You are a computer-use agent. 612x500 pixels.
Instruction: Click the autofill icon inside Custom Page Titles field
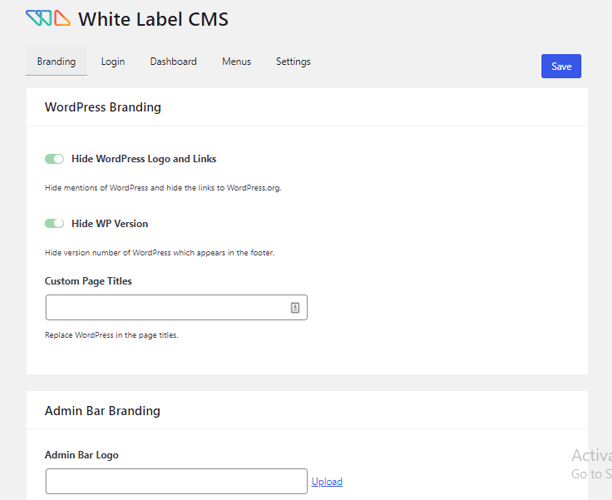point(295,308)
